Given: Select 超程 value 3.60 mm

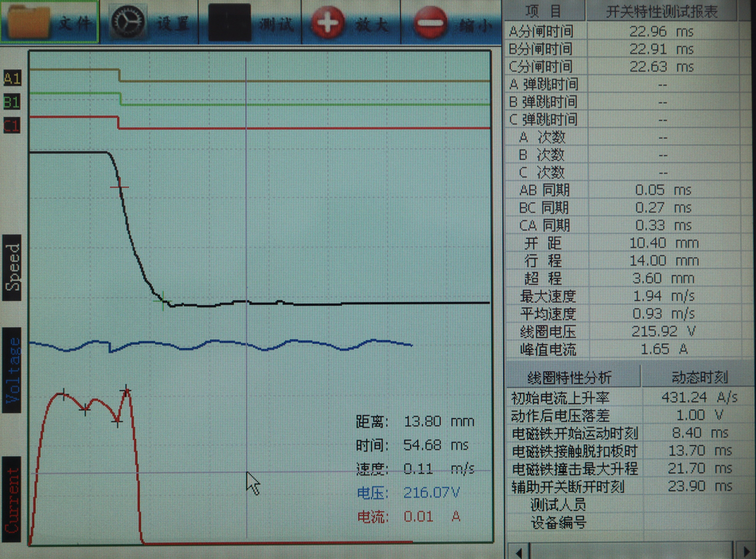Looking at the screenshot, I should [664, 278].
